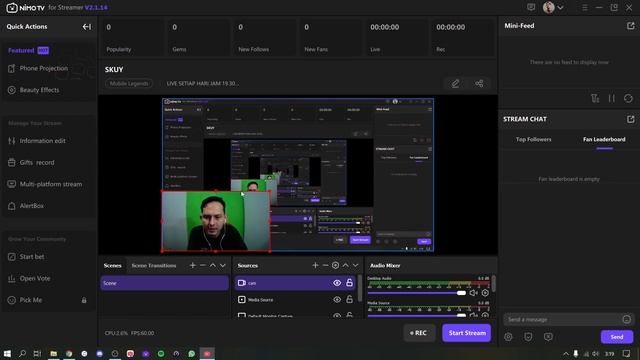Toggle visibility of Default Monitor Capture source

tap(337, 316)
